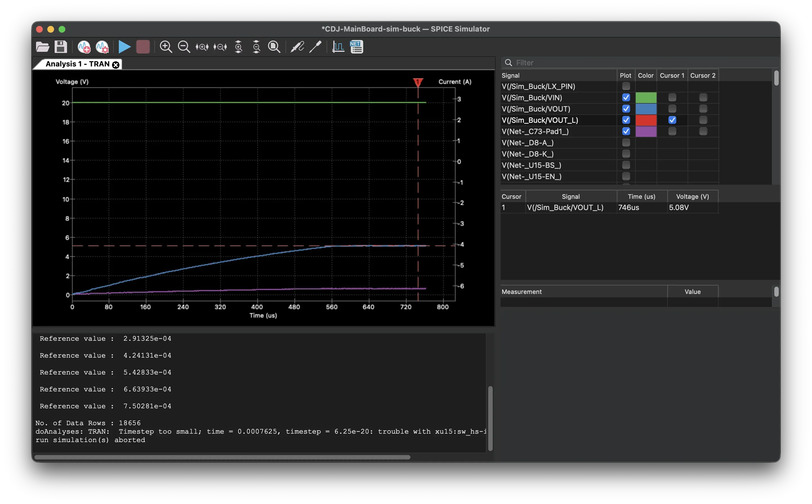This screenshot has height=504, width=812.
Task: Probe a schematic signal icon
Action: coord(297,47)
